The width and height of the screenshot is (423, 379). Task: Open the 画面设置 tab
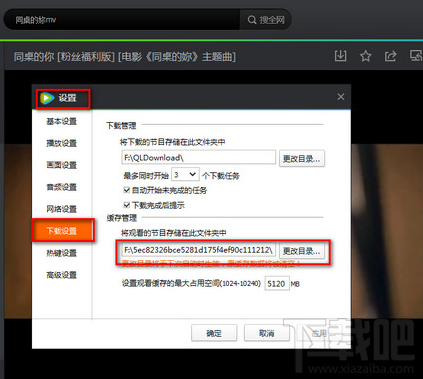tap(62, 165)
